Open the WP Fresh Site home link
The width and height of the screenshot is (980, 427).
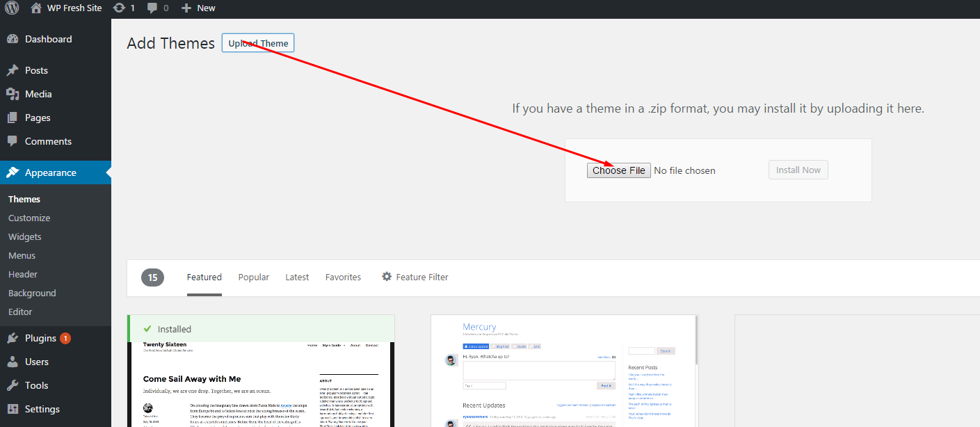(x=67, y=8)
